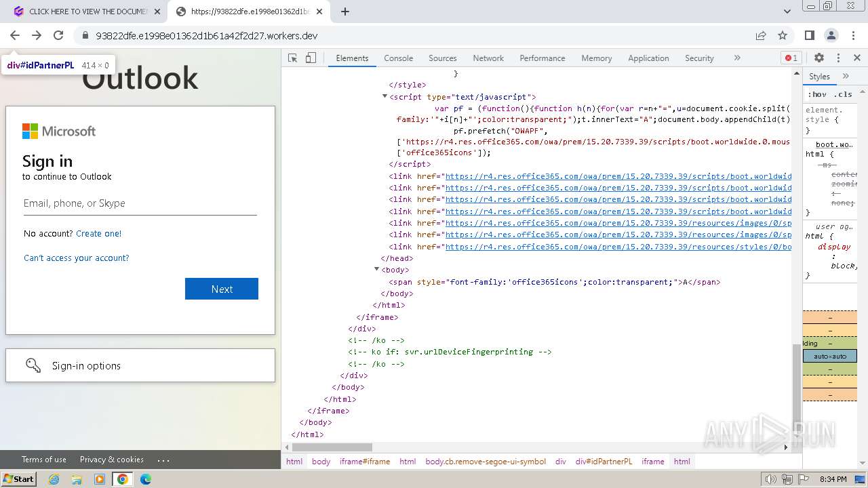Close the 'CLICK HERE TO VIEW' tab
Screen dimensions: 868x488
(x=157, y=12)
